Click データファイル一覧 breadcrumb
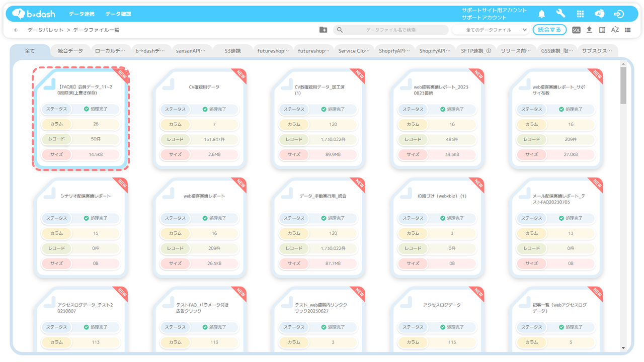 pos(96,30)
